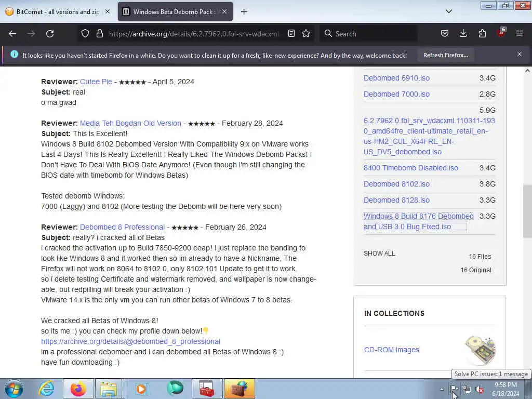Download Windows 8 Build 8176 Debombed iso
The width and height of the screenshot is (532, 399).
[x=418, y=221]
